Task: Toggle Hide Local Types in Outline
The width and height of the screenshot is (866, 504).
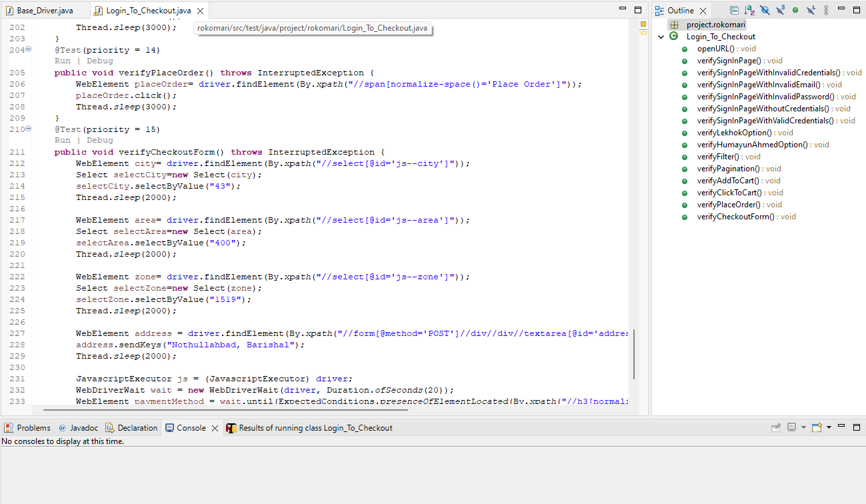Action: tap(811, 11)
